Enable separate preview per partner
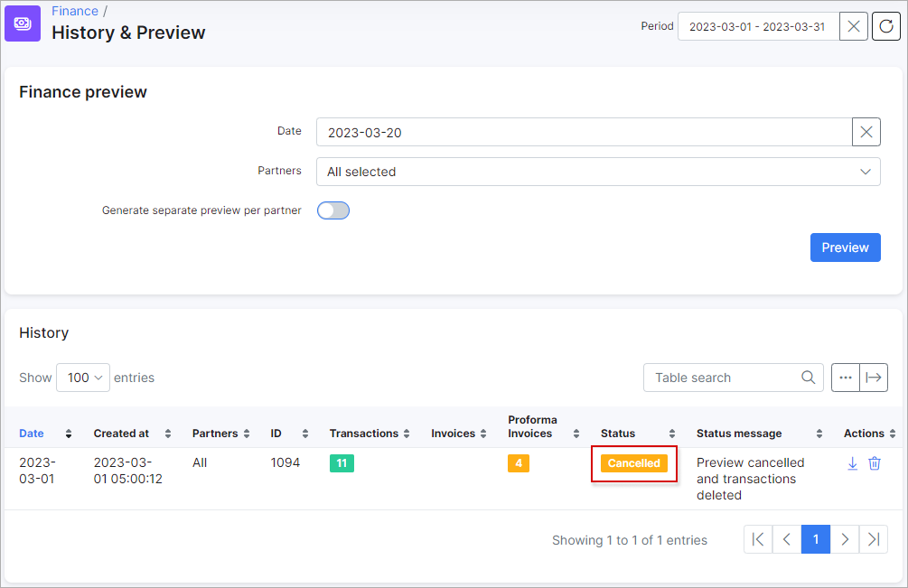 (332, 210)
